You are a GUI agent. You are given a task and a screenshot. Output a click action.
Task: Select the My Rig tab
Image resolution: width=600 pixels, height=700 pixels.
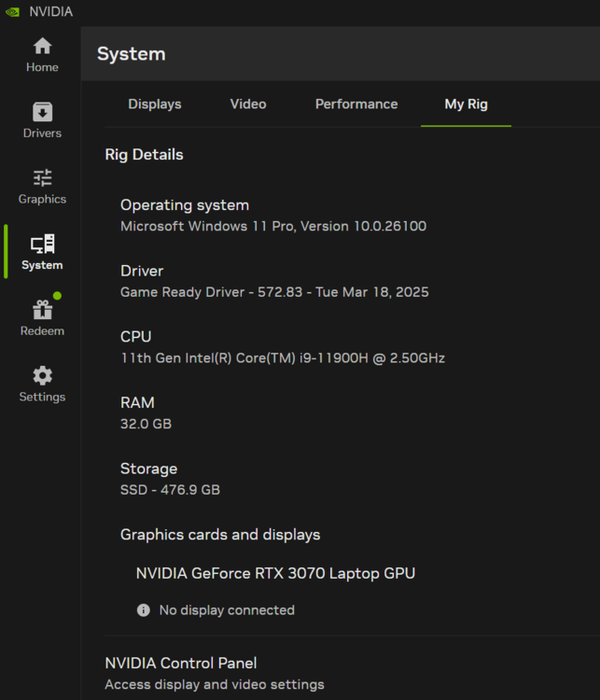(x=466, y=104)
